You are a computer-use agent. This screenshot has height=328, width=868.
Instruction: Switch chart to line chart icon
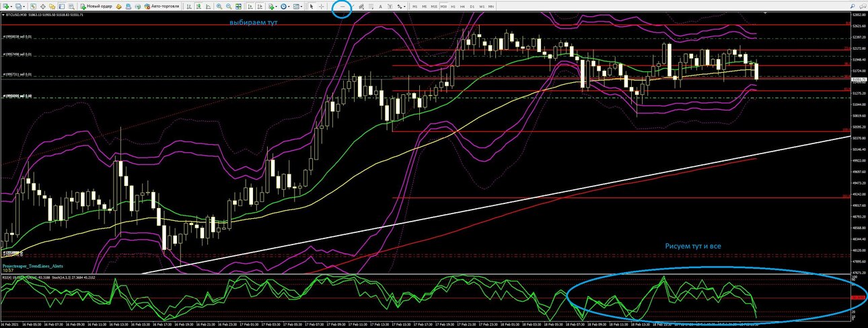(208, 6)
